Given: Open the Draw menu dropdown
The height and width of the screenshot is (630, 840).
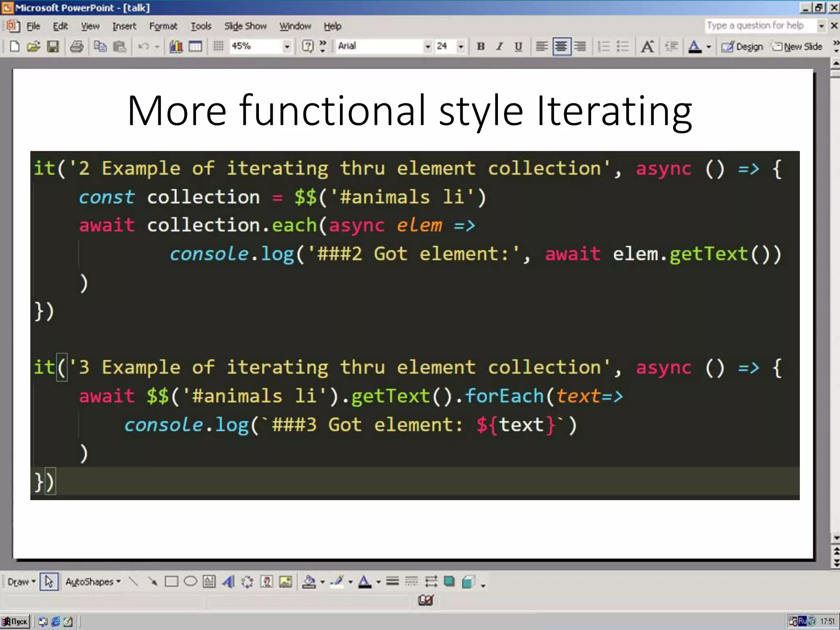Looking at the screenshot, I should 21,582.
